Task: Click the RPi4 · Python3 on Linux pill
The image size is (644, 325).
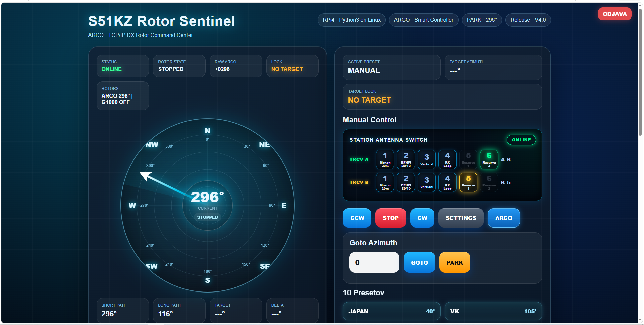Action: (352, 20)
